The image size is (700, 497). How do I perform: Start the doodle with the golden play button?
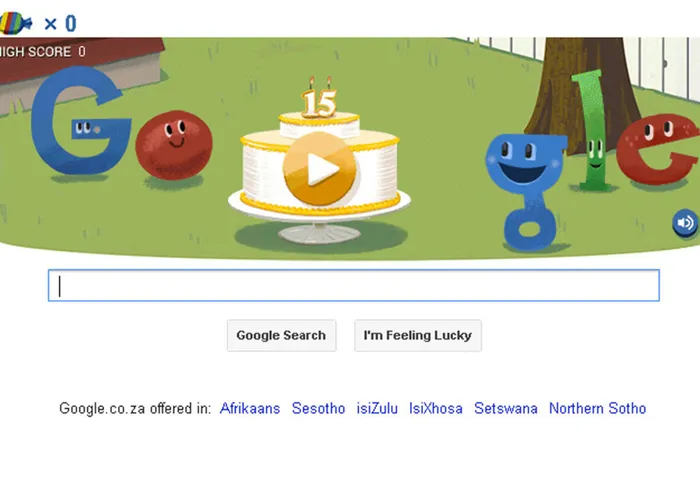319,169
